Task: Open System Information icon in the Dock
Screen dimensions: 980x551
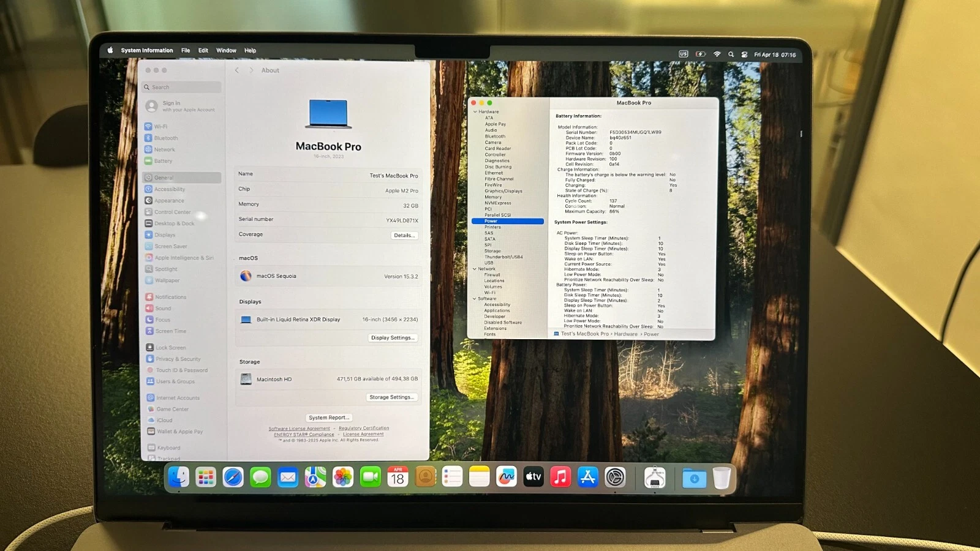Action: click(655, 477)
